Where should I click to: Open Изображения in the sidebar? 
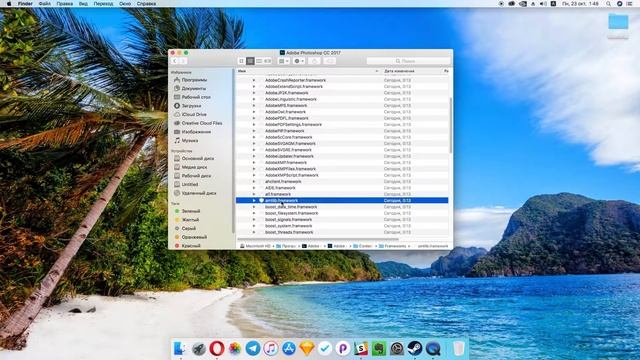point(192,132)
